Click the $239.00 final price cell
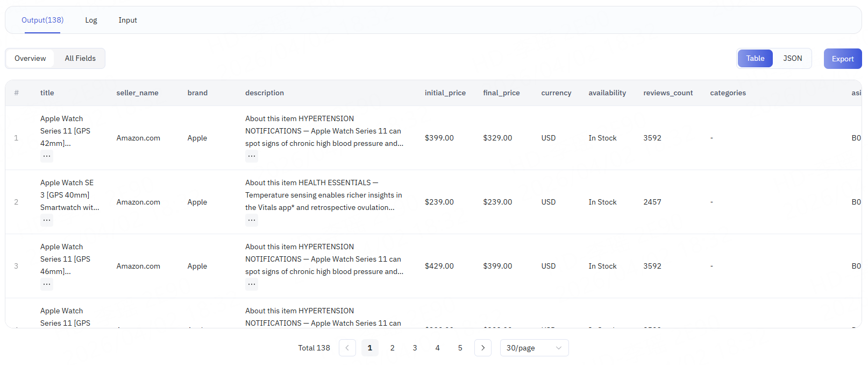 [497, 202]
